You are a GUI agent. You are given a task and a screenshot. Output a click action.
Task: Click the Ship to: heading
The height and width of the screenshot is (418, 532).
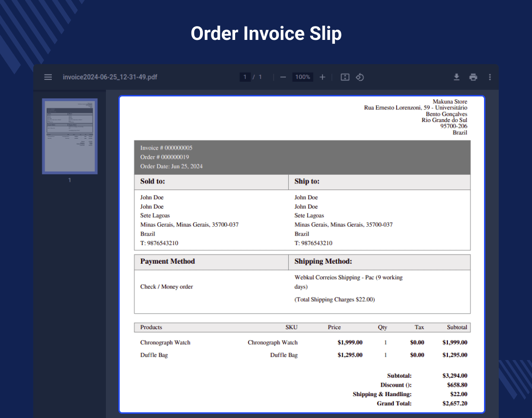click(x=307, y=181)
